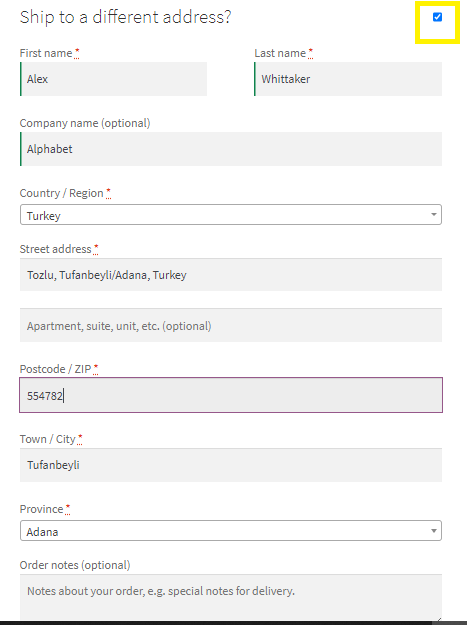467x625 pixels.
Task: Click the Town / City field with Tufanbeyli
Action: (x=231, y=465)
